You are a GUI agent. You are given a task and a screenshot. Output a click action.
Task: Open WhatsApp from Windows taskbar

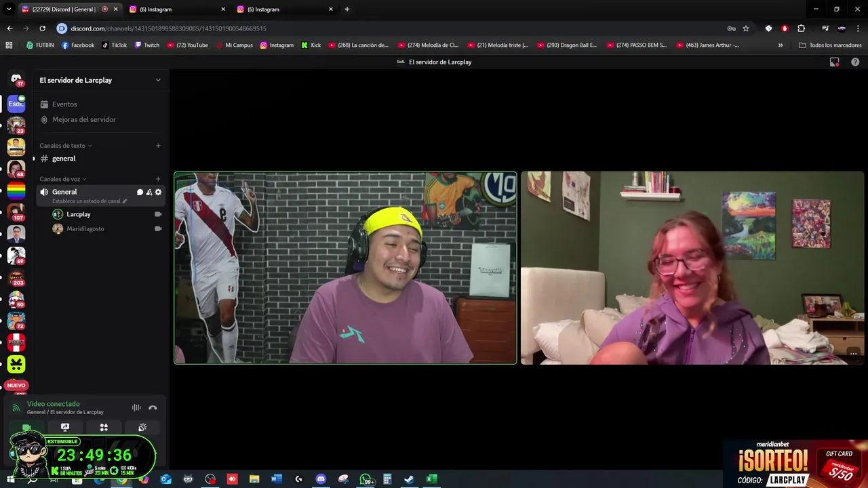(366, 479)
